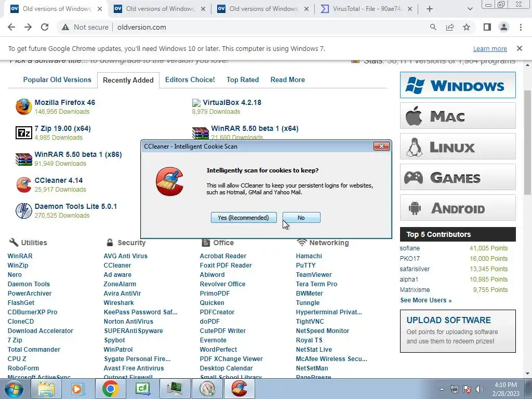Open File Explorer from taskbar
This screenshot has height=399, width=532.
(46, 389)
